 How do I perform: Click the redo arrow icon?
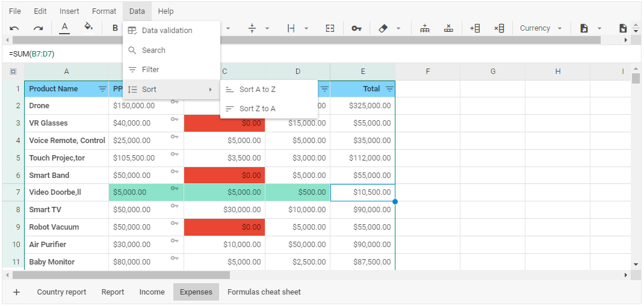click(38, 28)
